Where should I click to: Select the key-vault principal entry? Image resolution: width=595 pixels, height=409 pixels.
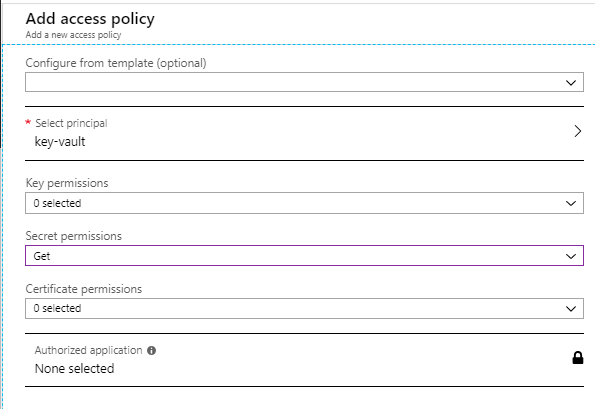click(60, 142)
